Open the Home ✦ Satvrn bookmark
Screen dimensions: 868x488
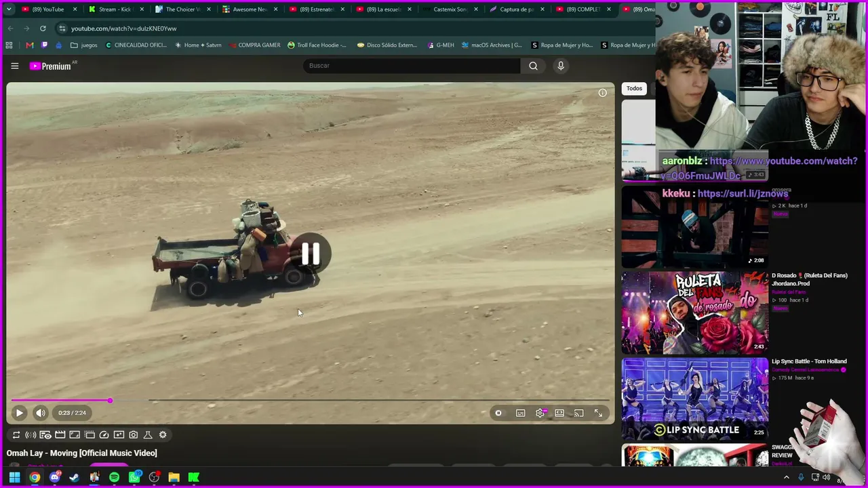[x=198, y=45]
